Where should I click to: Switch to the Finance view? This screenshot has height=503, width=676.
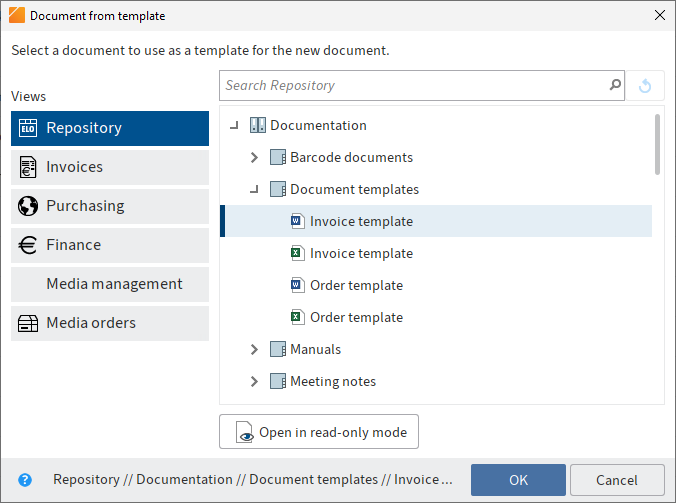click(x=110, y=245)
